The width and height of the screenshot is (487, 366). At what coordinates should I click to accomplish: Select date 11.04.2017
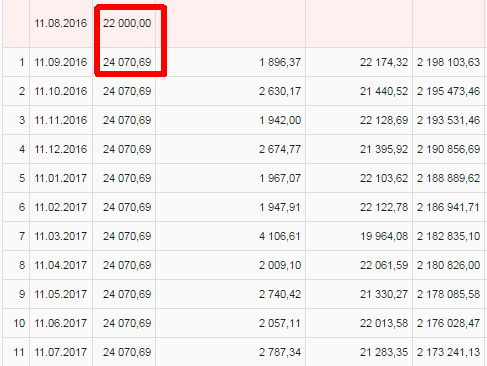[x=61, y=265]
